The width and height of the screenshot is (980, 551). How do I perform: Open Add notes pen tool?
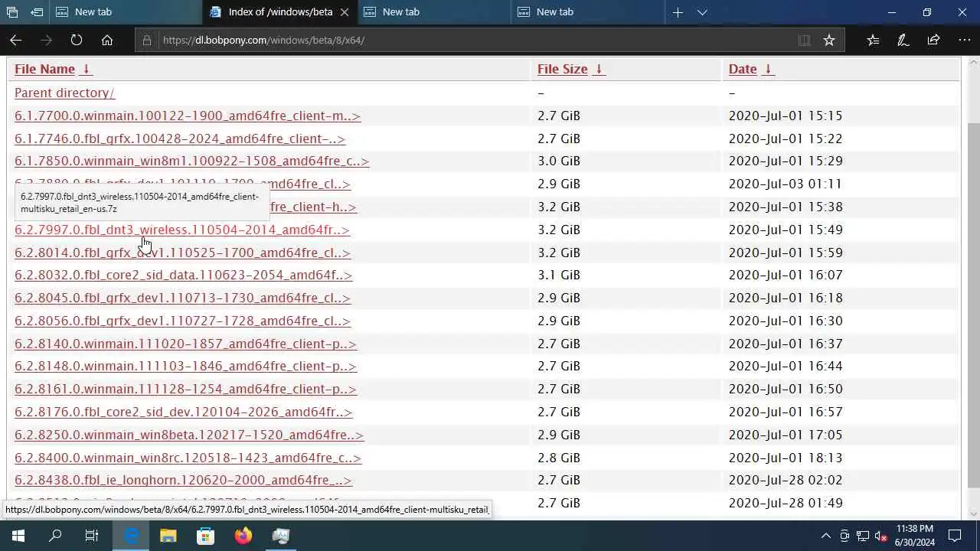point(903,40)
